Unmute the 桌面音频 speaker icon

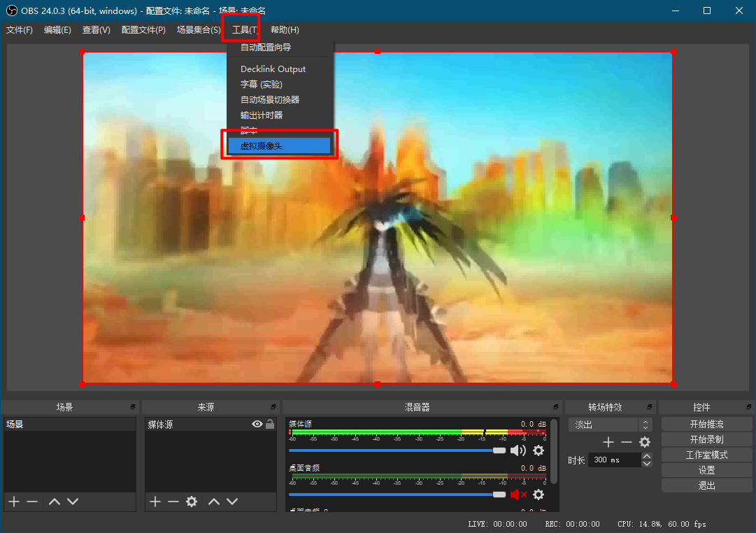click(x=518, y=495)
